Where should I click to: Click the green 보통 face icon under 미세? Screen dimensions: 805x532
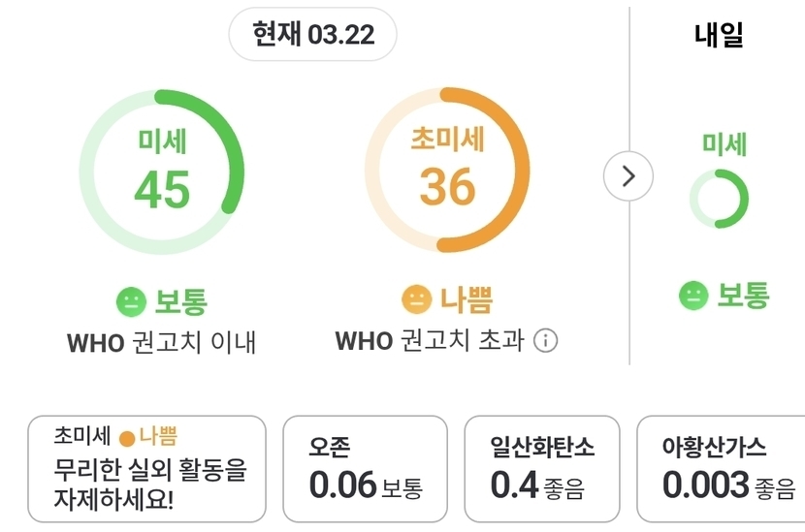point(131,302)
